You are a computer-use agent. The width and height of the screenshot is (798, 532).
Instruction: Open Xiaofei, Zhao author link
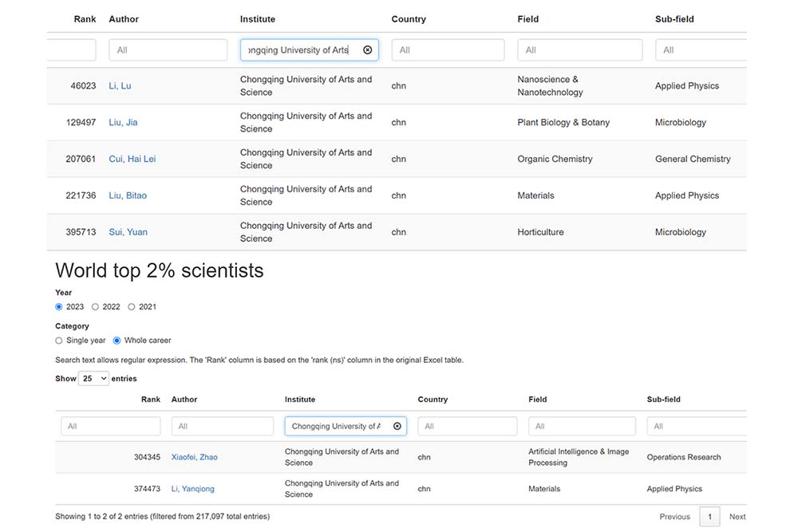194,458
